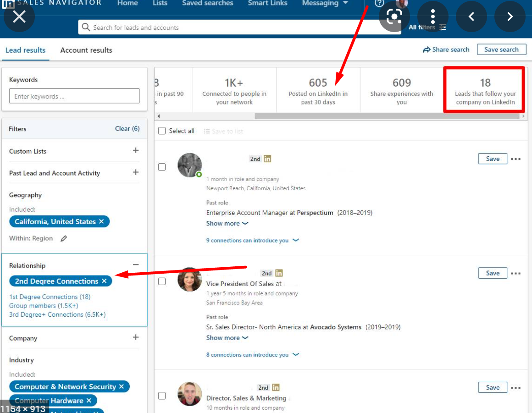Switch to the Account results tab
The image size is (532, 413).
[86, 50]
